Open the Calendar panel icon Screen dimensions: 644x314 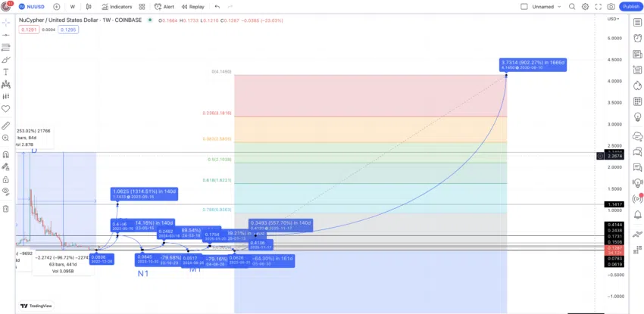point(637,101)
